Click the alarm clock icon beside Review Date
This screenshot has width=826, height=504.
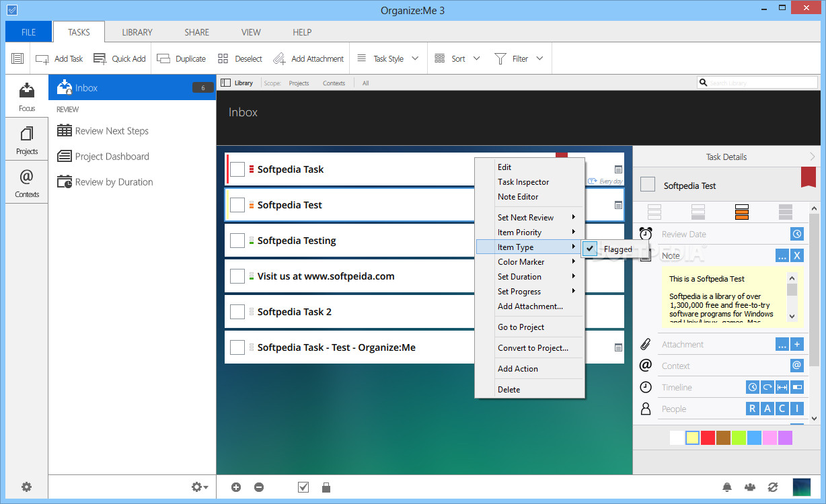(x=646, y=234)
